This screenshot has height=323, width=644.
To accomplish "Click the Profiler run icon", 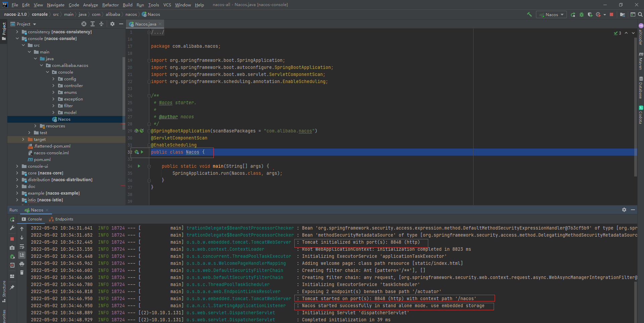I will point(598,14).
